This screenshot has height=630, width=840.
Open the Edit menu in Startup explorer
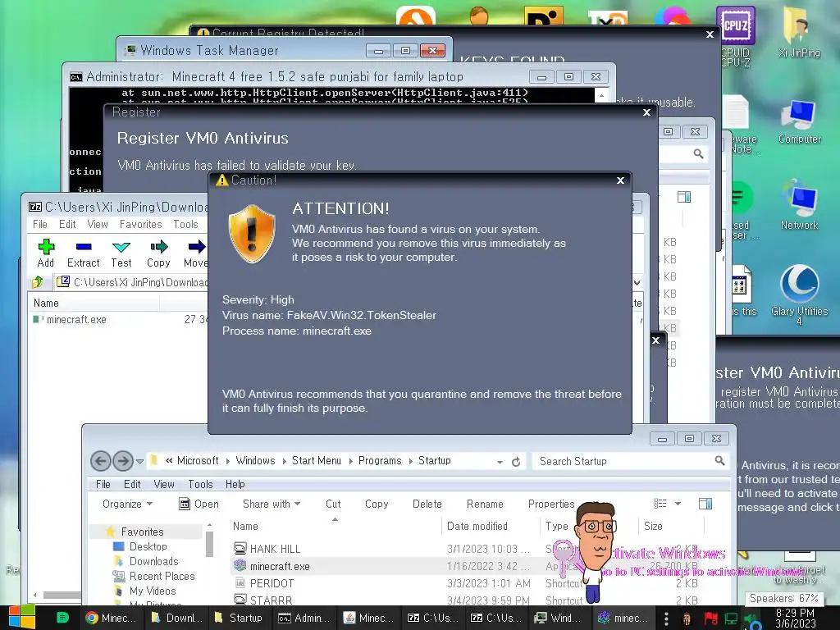(x=132, y=484)
